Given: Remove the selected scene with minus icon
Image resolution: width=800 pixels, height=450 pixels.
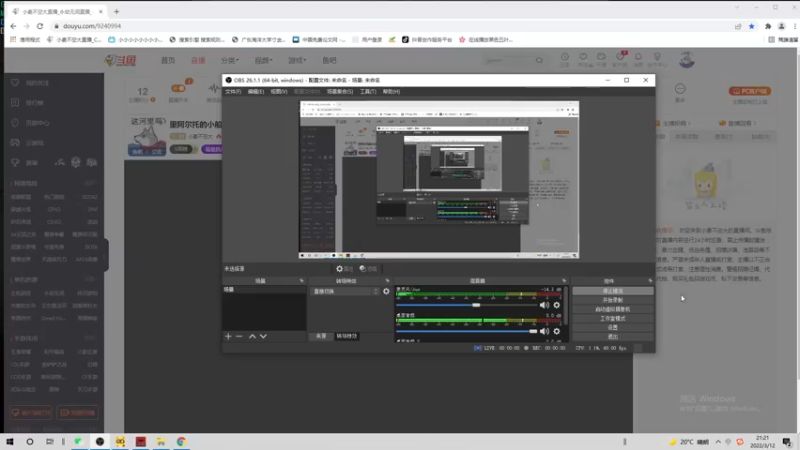Looking at the screenshot, I should click(239, 336).
